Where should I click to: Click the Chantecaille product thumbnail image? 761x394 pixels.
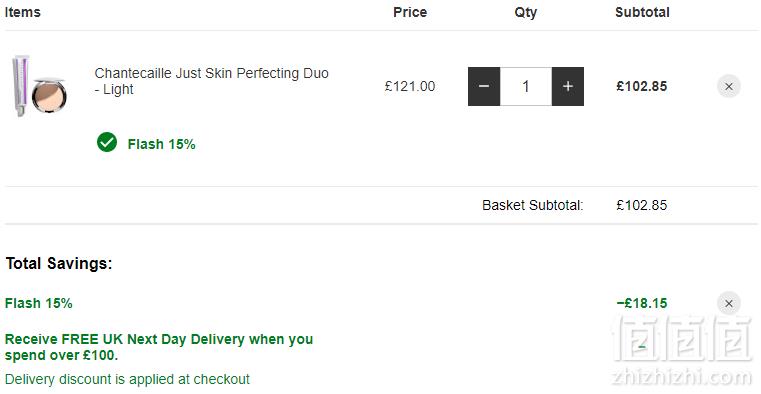point(39,86)
